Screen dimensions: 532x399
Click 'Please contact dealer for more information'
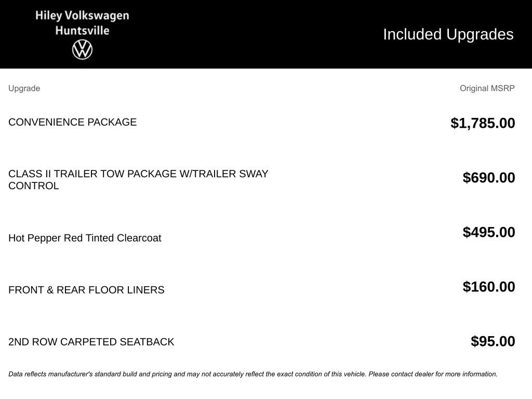tap(433, 374)
